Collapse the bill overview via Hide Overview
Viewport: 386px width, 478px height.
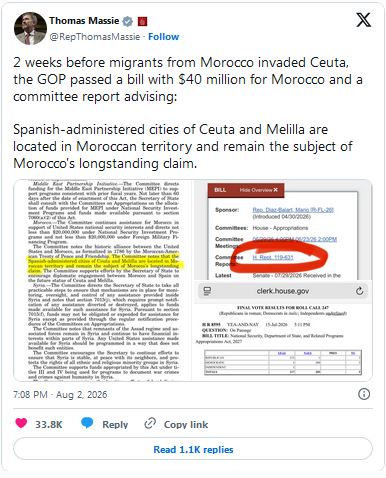click(258, 190)
